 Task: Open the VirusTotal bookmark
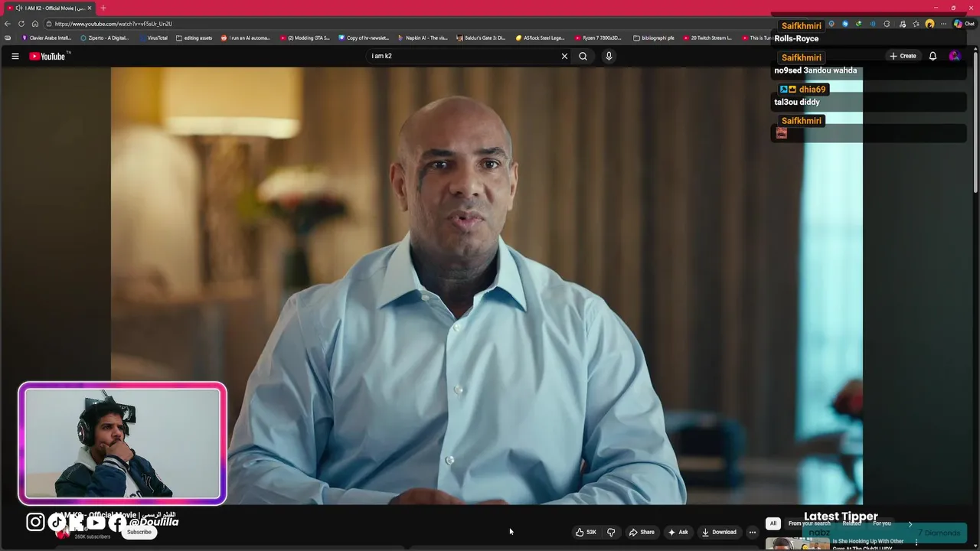pos(153,37)
